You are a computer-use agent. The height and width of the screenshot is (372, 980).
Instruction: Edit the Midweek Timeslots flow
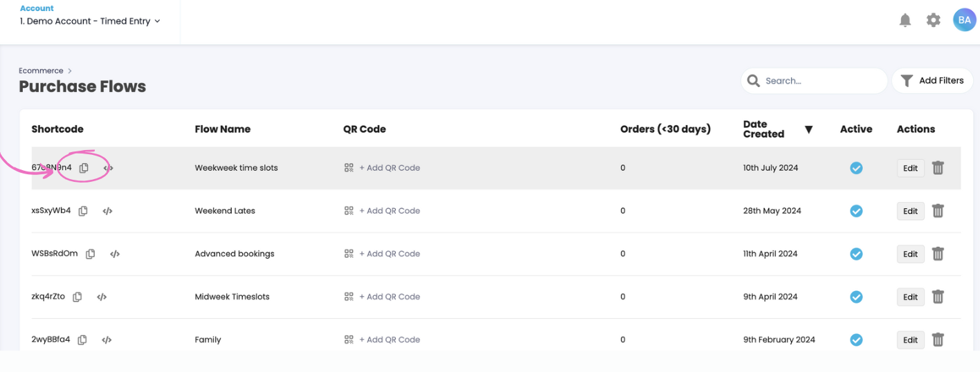point(910,297)
